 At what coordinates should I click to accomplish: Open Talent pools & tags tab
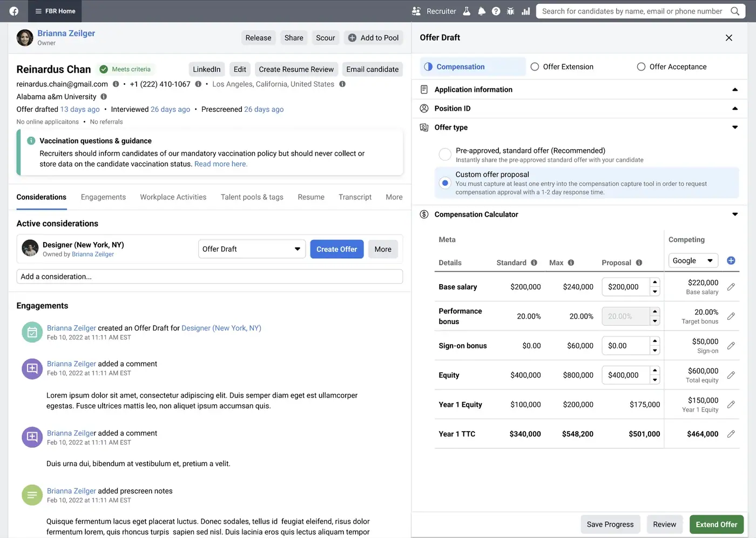[x=252, y=197]
